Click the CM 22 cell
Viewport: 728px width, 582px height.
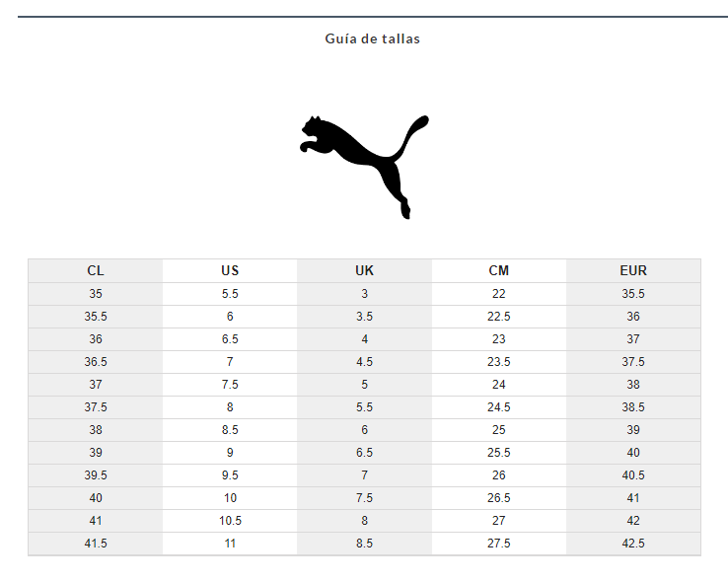pyautogui.click(x=498, y=294)
